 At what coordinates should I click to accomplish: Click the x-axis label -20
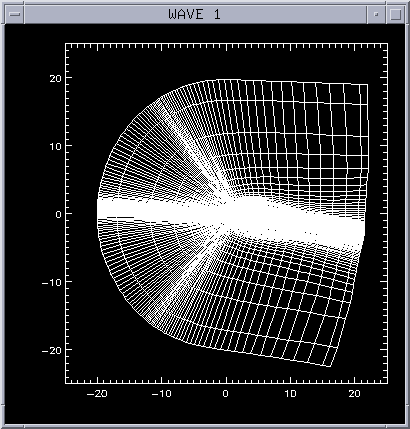97,394
